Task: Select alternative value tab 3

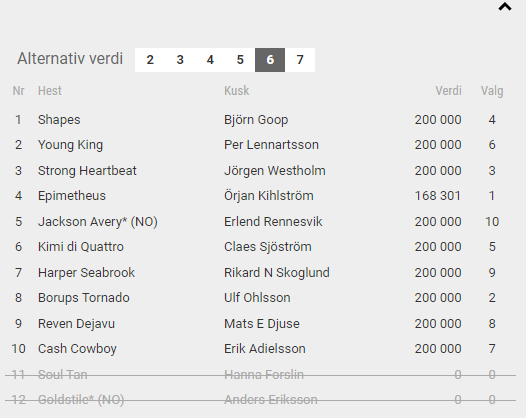Action: tap(180, 60)
